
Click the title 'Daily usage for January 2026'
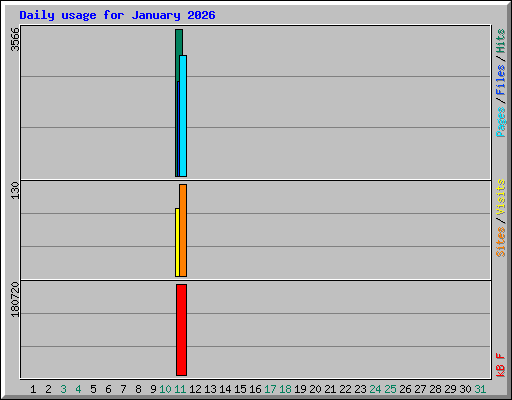point(117,15)
